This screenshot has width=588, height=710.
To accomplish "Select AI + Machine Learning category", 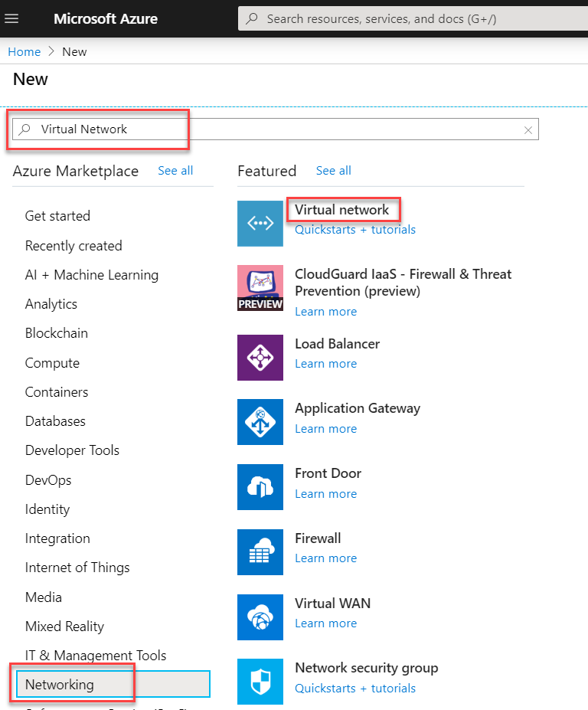I will 91,275.
